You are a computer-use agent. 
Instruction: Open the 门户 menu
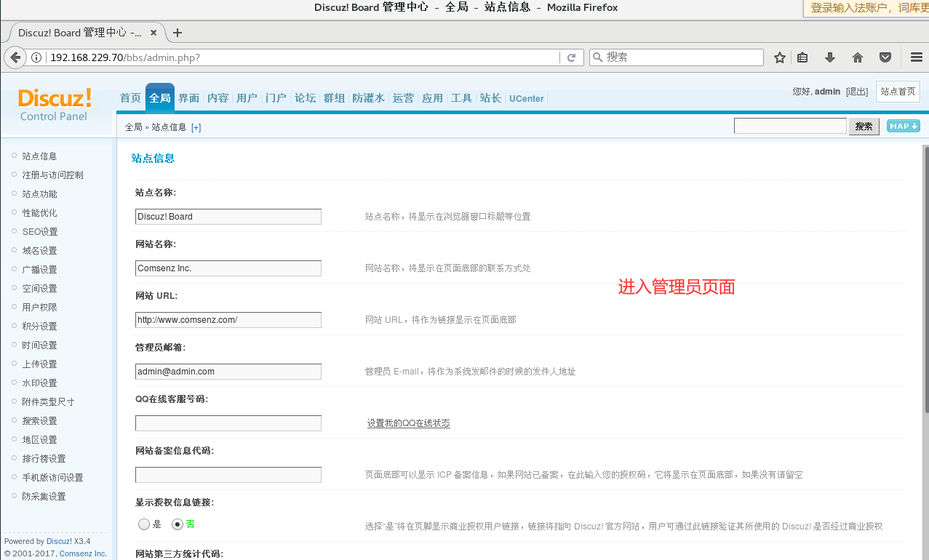[x=276, y=98]
